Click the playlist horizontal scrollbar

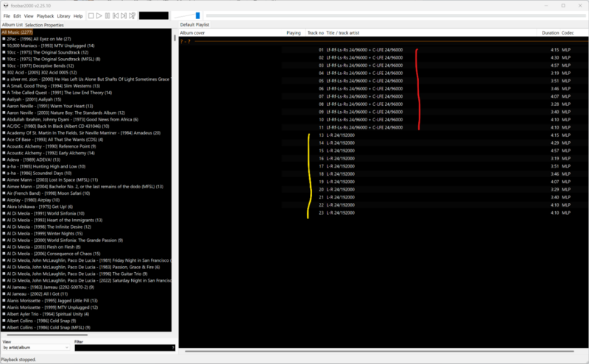pyautogui.click(x=379, y=351)
